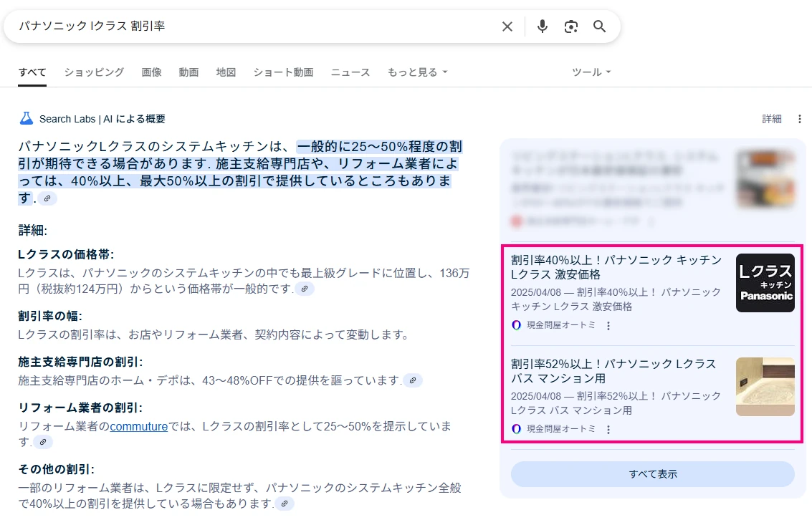Switch to the 動画 tab
Image resolution: width=812 pixels, height=520 pixels.
coord(188,72)
